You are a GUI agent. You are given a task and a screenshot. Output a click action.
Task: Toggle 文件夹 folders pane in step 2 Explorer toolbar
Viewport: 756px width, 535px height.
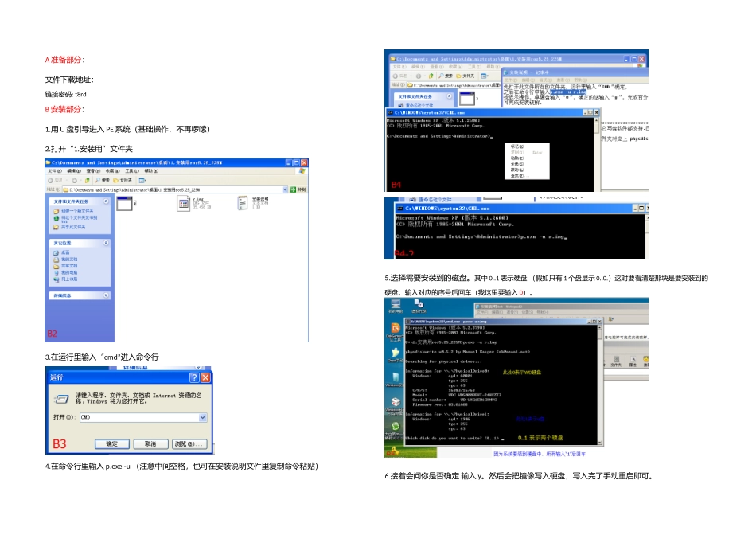click(x=123, y=181)
